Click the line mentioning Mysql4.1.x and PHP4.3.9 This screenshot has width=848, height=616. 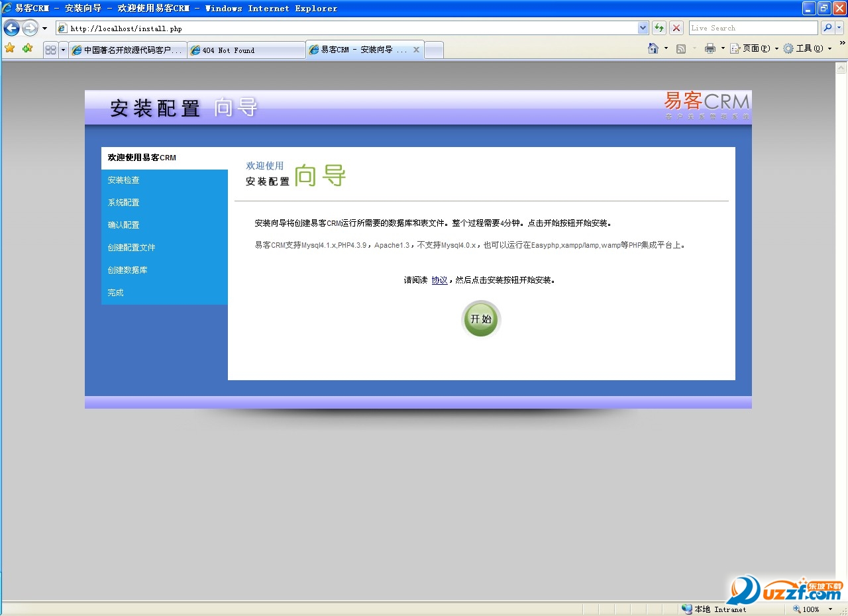pyautogui.click(x=470, y=245)
